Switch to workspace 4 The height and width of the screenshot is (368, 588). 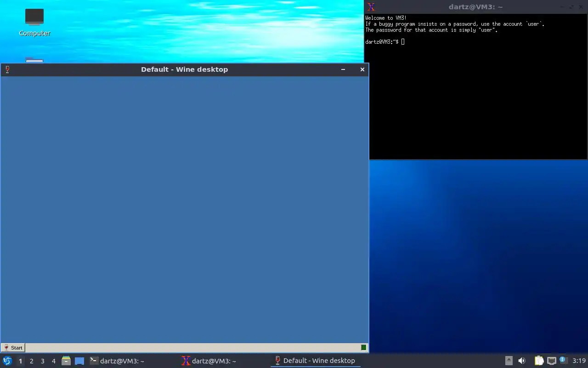click(x=53, y=361)
